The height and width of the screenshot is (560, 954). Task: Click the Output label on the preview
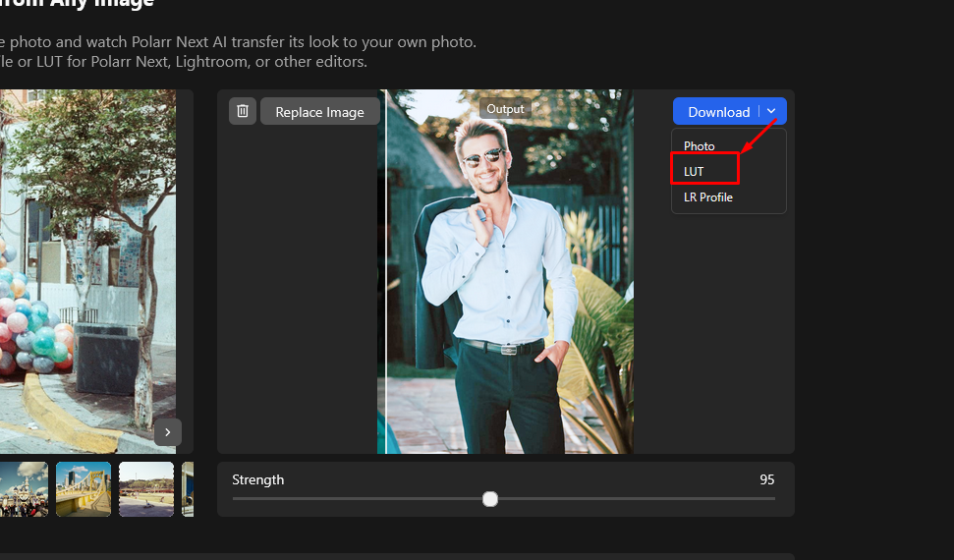coord(506,109)
